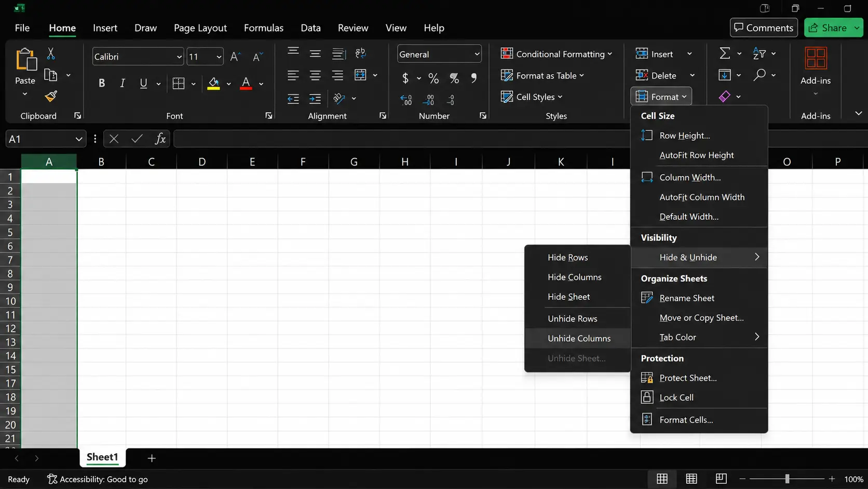This screenshot has height=489, width=868.
Task: Click the Insert cells button
Action: pyautogui.click(x=655, y=54)
